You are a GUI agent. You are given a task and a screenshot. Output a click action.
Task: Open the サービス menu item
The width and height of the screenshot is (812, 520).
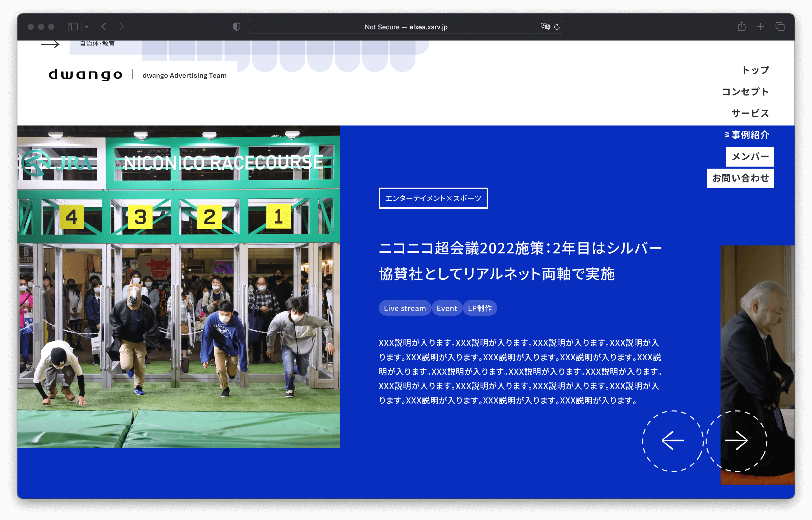point(750,113)
